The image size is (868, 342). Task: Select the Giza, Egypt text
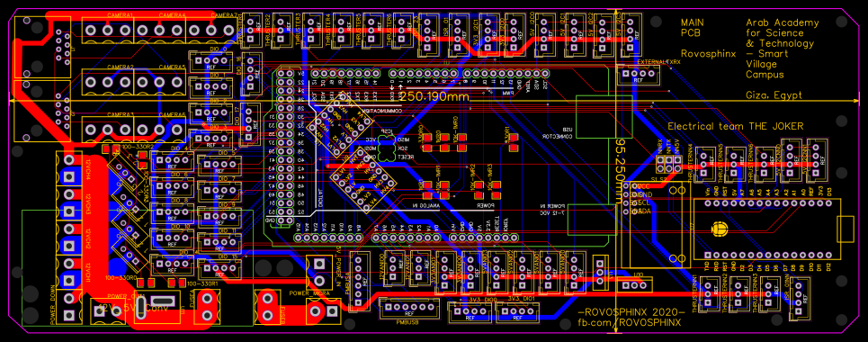(774, 95)
